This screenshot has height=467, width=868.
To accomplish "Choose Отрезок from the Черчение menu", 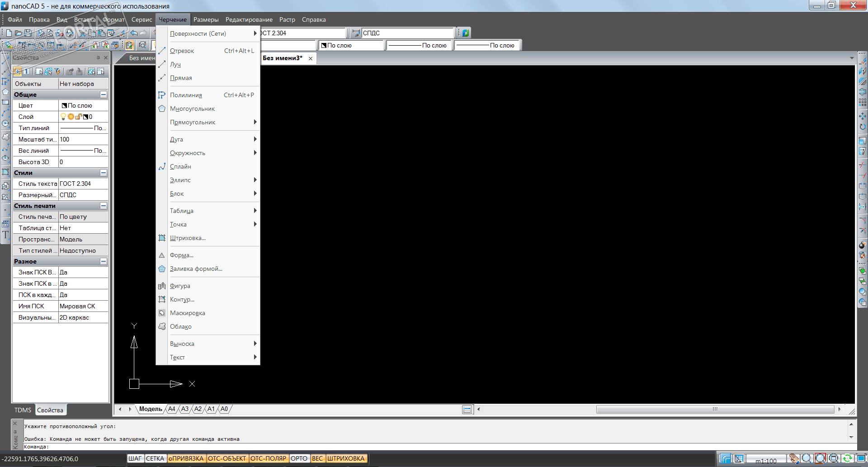I will 208,51.
